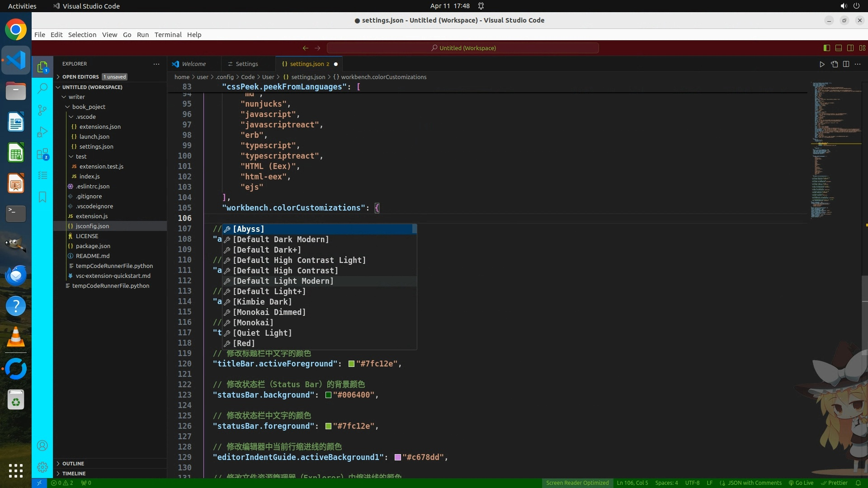Toggle primary side bar visibility
The height and width of the screenshot is (488, 868).
826,48
